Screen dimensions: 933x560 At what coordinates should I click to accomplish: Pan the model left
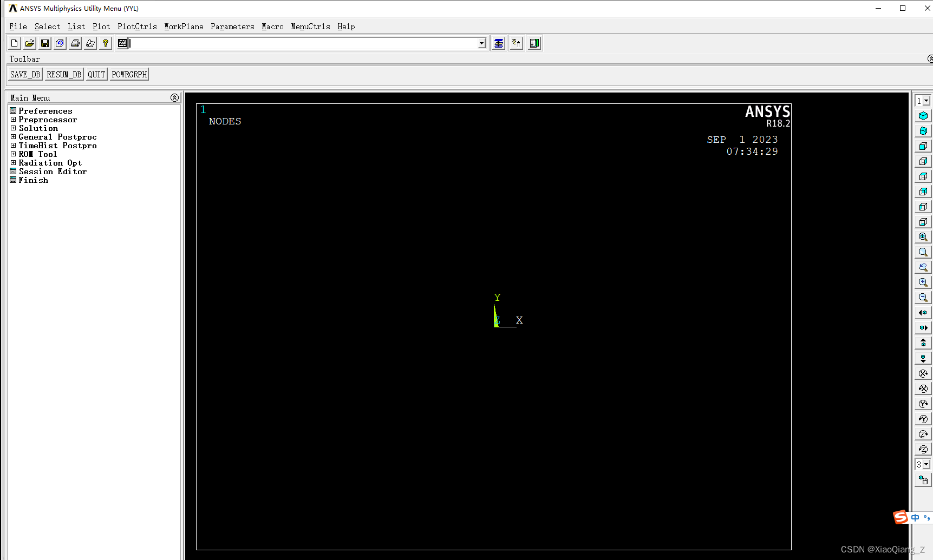point(923,313)
